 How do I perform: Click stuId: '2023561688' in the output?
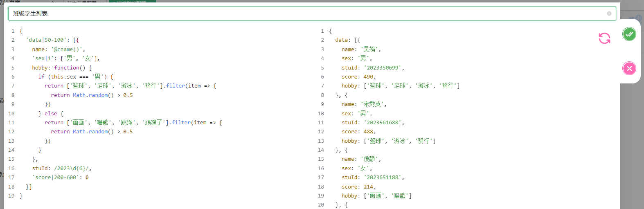click(373, 123)
